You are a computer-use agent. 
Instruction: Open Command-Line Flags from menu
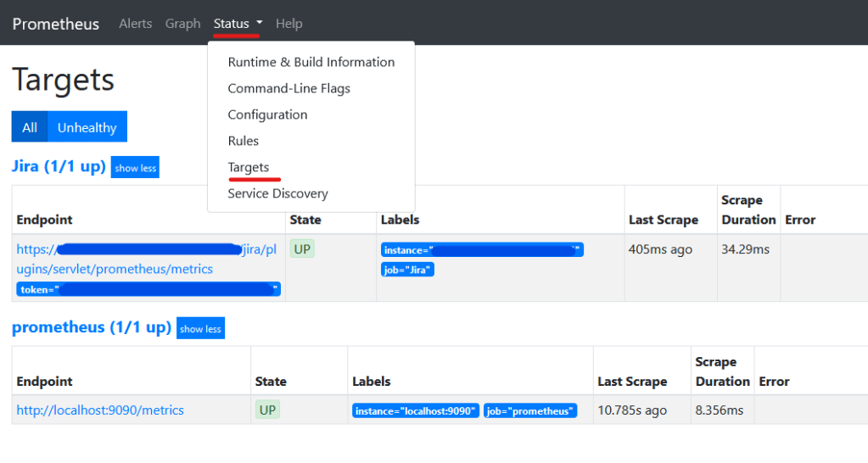(288, 88)
